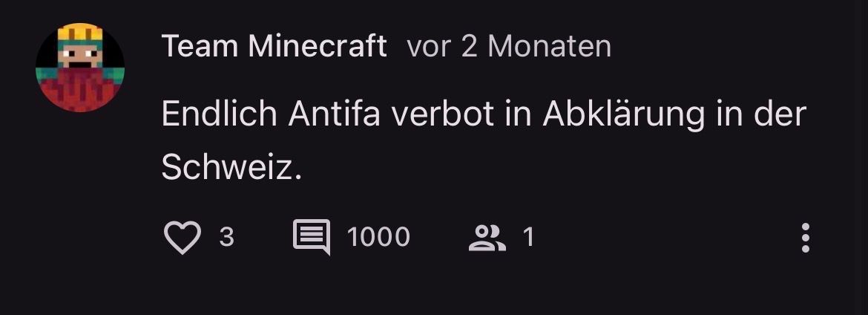This screenshot has width=868, height=315.
Task: Click the people group icon
Action: (487, 238)
